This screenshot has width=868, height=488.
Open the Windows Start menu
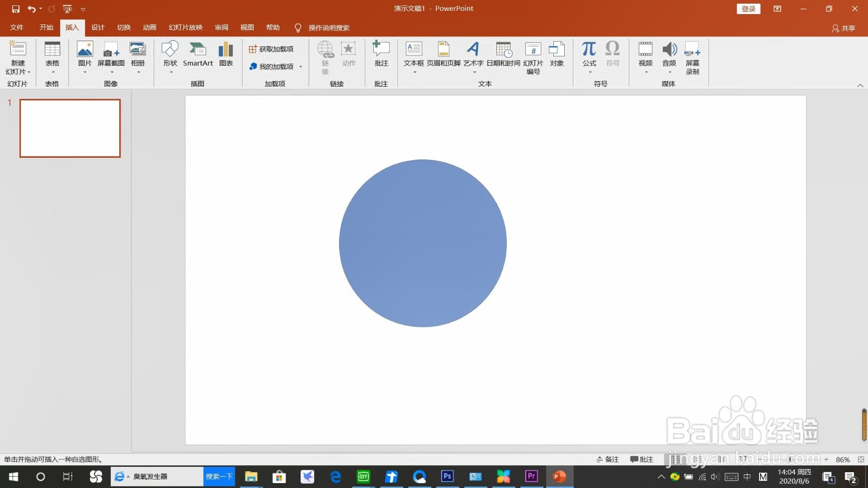point(14,477)
